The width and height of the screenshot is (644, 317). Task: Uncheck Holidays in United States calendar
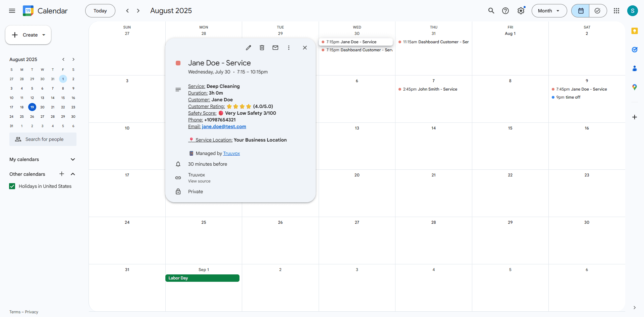click(12, 186)
